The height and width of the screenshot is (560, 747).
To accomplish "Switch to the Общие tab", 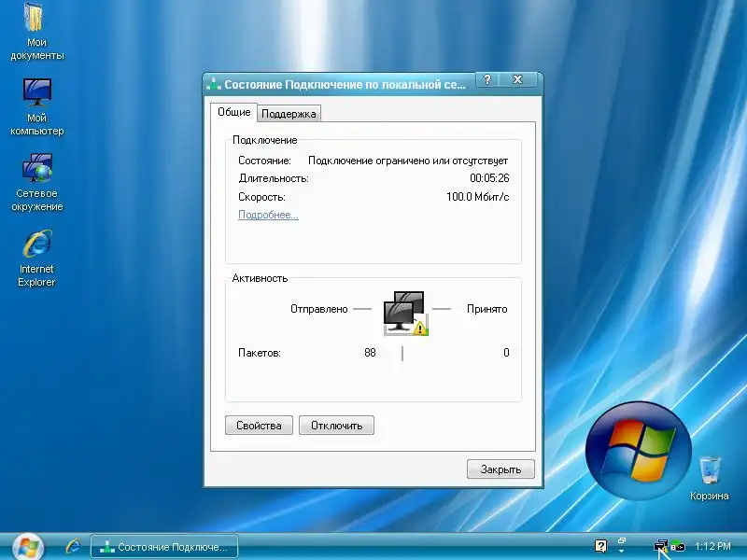I will (x=234, y=112).
